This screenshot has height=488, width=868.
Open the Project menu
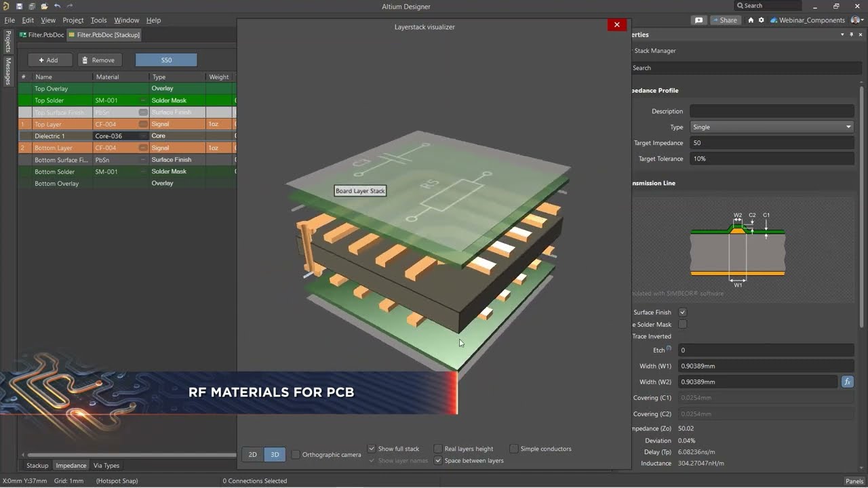73,20
